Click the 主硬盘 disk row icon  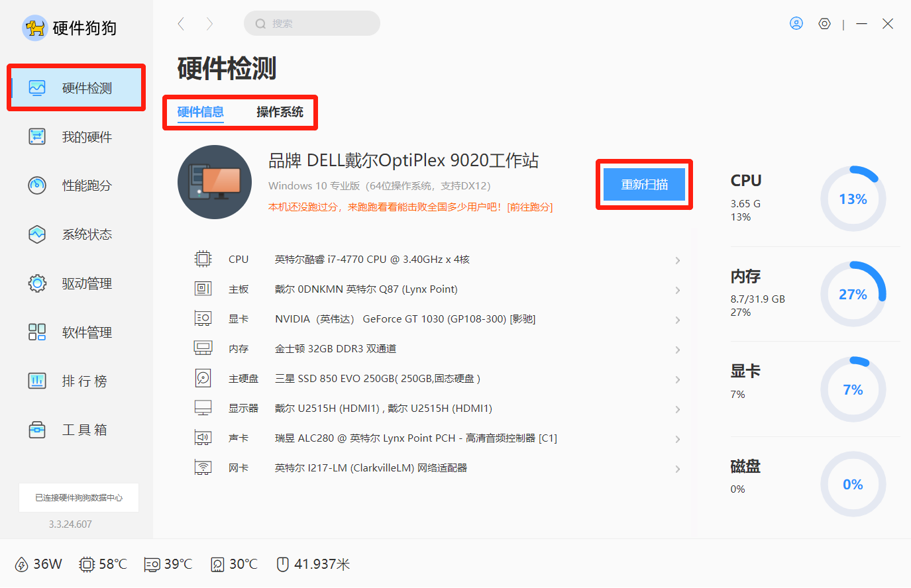click(203, 378)
